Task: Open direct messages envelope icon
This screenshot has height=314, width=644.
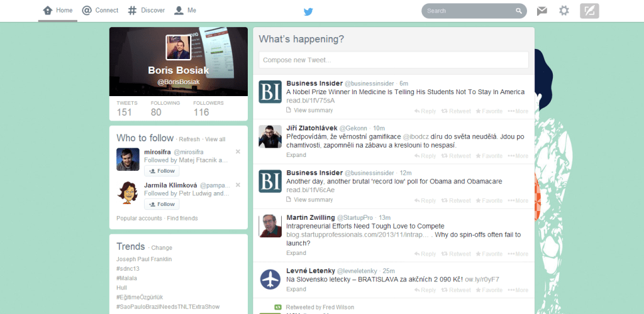Action: coord(541,11)
